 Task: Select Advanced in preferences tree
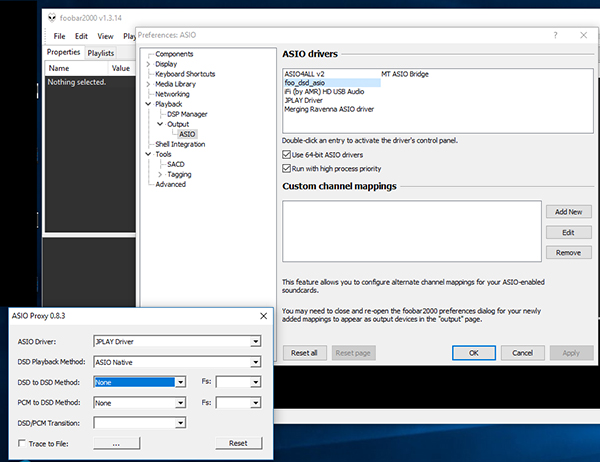[170, 184]
